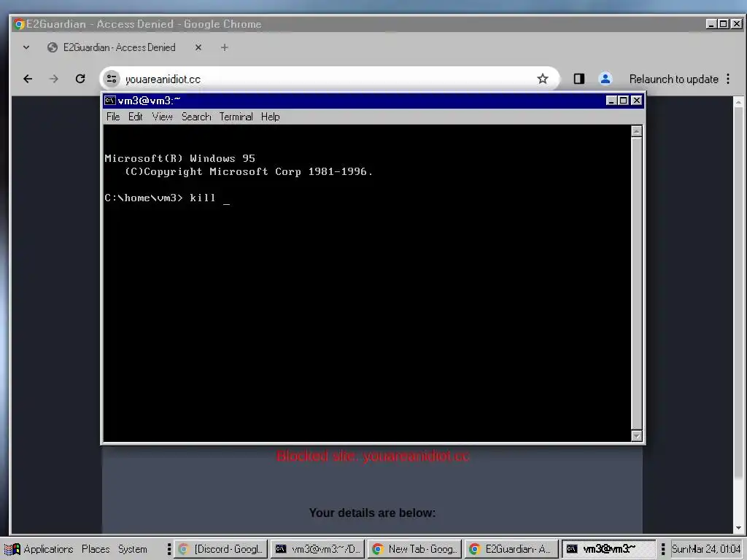Image resolution: width=747 pixels, height=560 pixels.
Task: Bookmark this page with the star icon
Action: tap(543, 79)
